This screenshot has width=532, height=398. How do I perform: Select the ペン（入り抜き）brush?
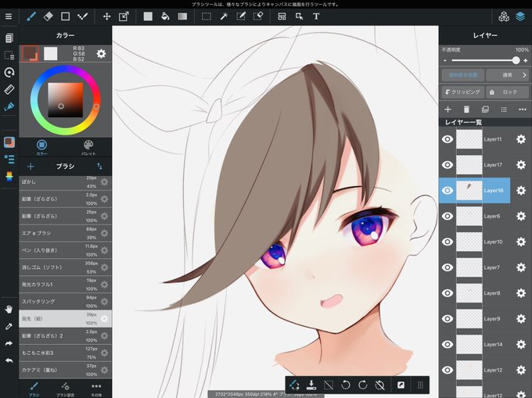65,250
